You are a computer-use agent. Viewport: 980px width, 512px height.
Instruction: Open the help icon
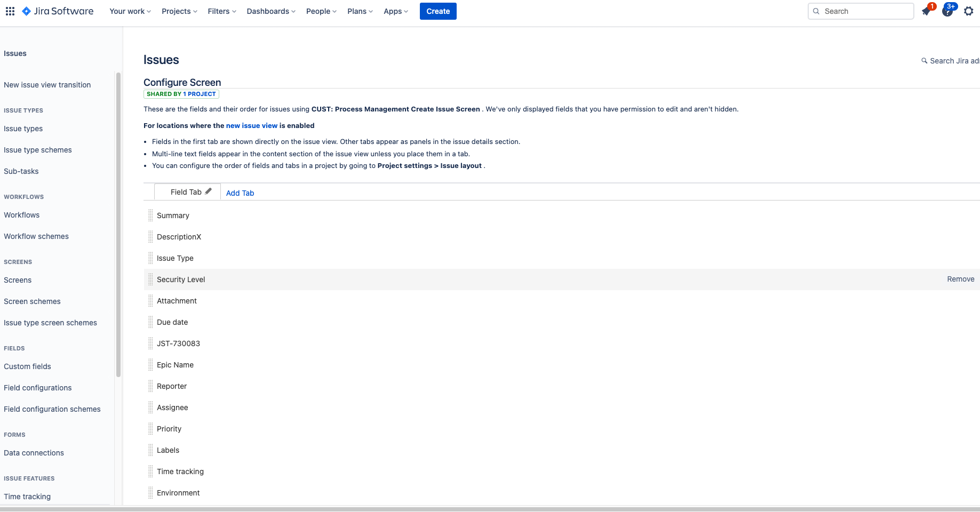947,11
